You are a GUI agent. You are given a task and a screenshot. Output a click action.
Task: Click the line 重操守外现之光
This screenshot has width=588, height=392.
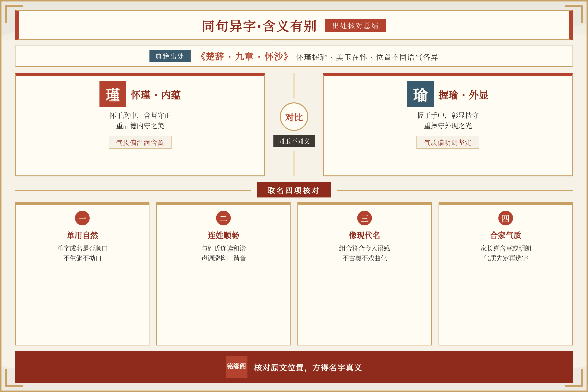click(x=448, y=126)
